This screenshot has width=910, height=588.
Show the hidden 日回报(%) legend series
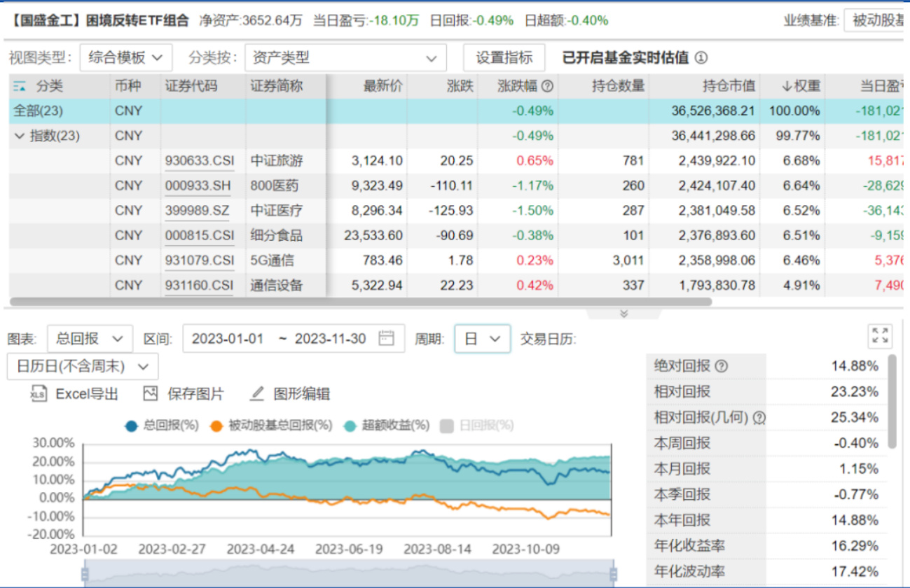click(446, 426)
